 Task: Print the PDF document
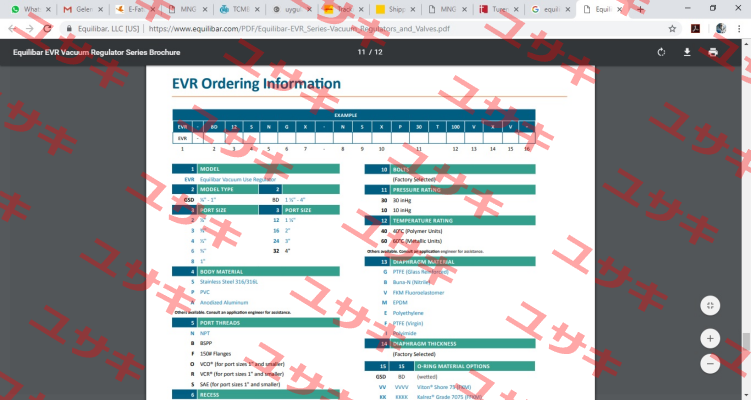coord(713,52)
